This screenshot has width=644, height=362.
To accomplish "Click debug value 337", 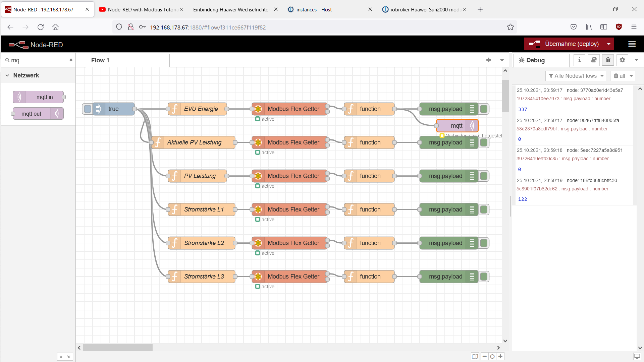I will pyautogui.click(x=523, y=109).
